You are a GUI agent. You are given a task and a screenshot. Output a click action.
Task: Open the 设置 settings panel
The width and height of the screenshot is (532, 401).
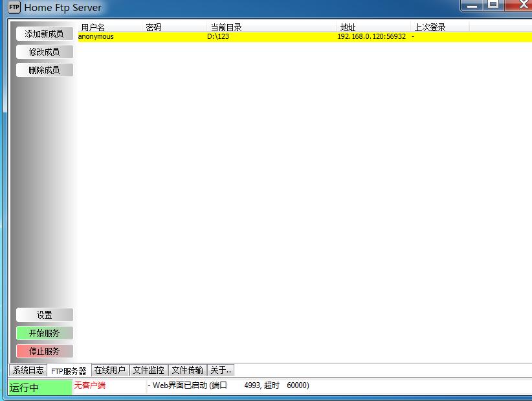pos(44,315)
